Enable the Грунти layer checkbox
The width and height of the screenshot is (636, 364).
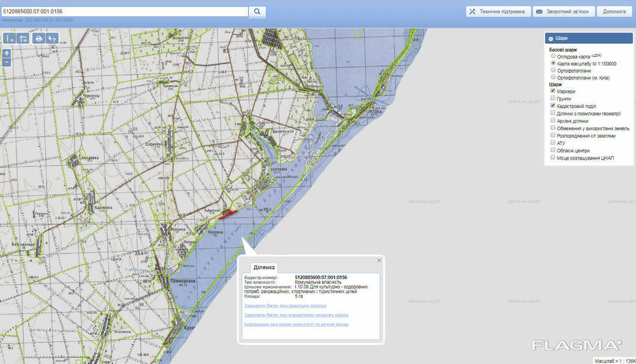[x=553, y=98]
